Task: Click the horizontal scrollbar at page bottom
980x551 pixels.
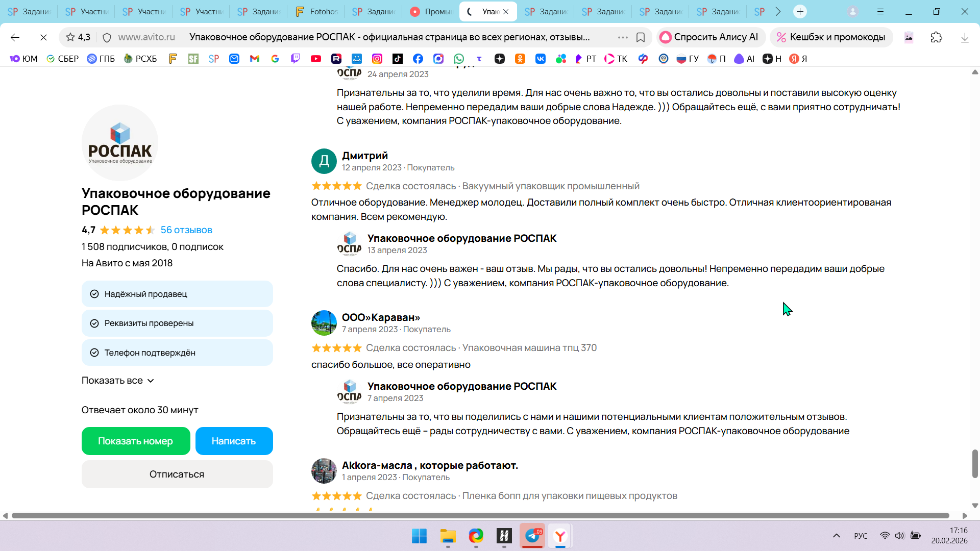Action: [x=480, y=515]
